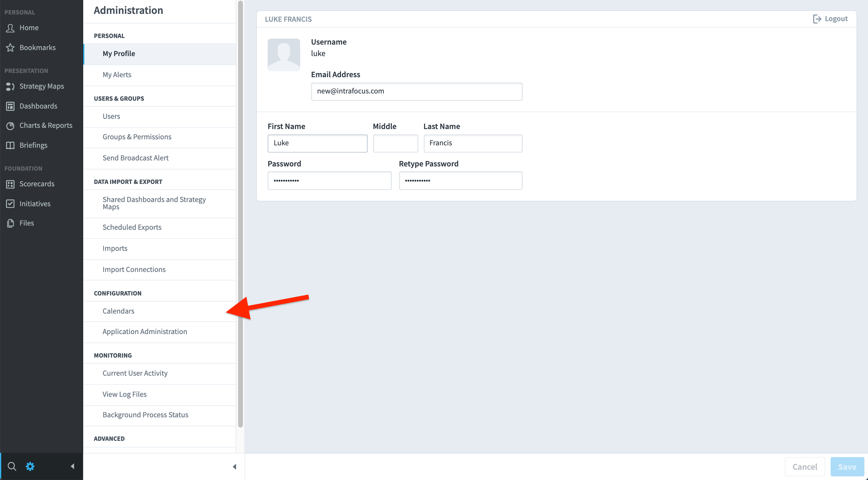Click the Last Name field
The height and width of the screenshot is (480, 868).
point(473,143)
